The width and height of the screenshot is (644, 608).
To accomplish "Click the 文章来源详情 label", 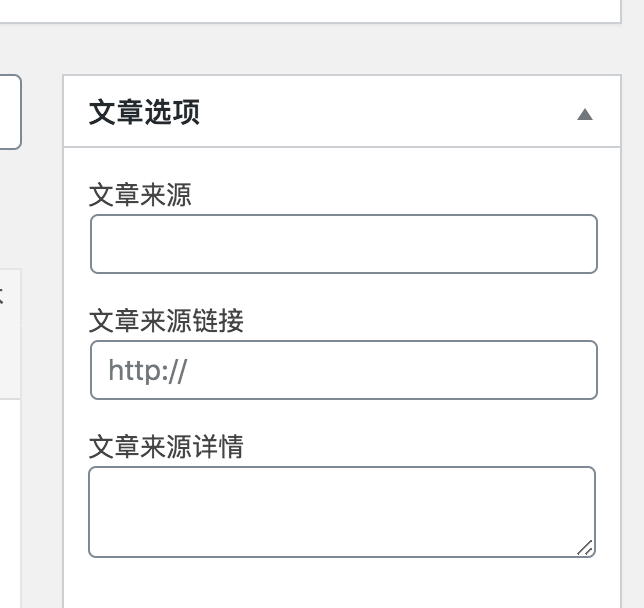I will [166, 447].
